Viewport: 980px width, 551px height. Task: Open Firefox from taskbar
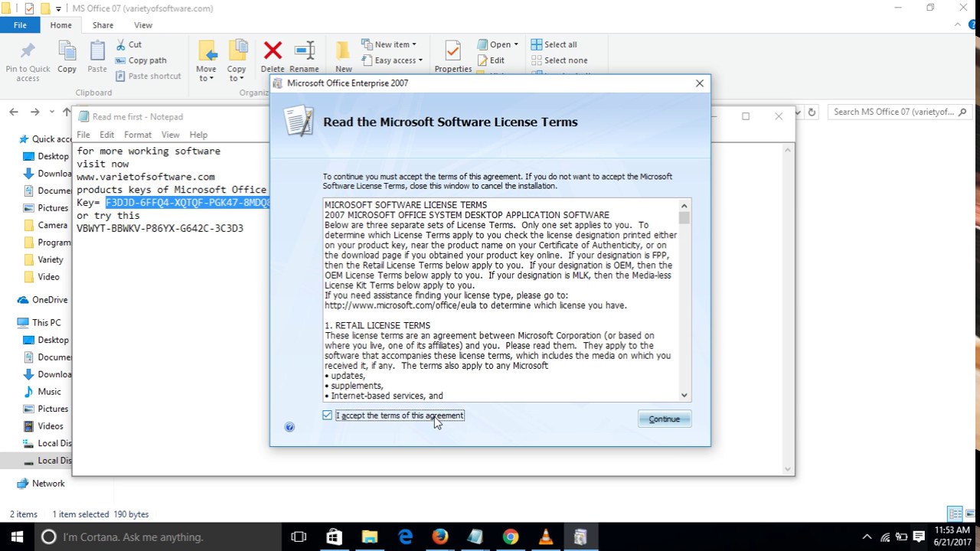click(439, 536)
